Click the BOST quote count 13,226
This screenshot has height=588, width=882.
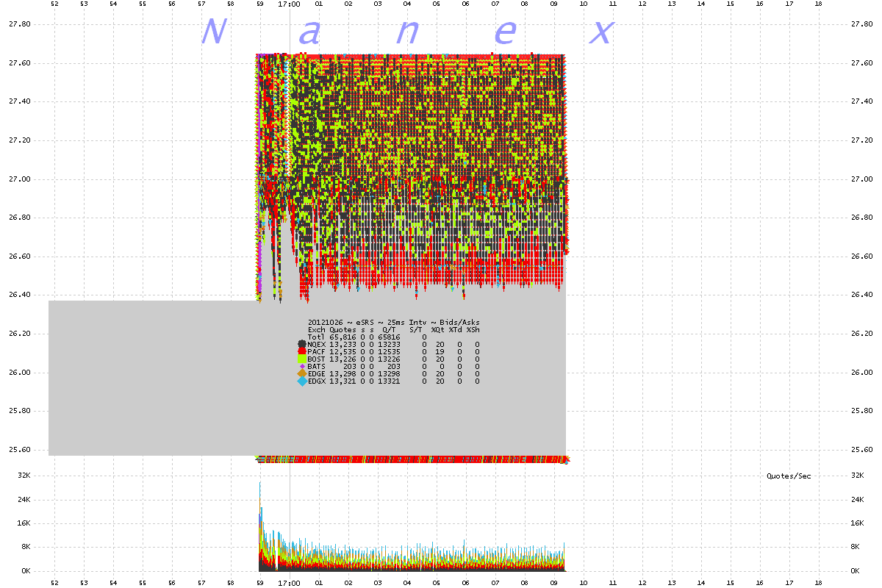pyautogui.click(x=343, y=359)
